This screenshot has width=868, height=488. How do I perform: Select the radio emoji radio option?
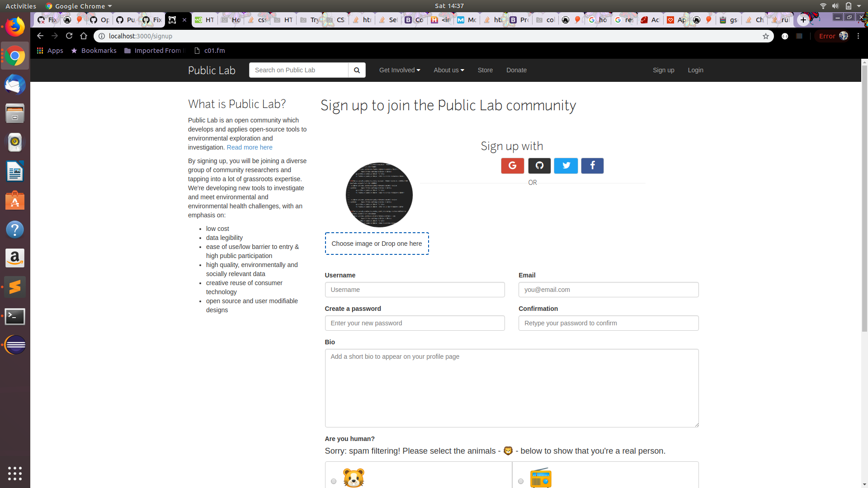[x=521, y=481]
